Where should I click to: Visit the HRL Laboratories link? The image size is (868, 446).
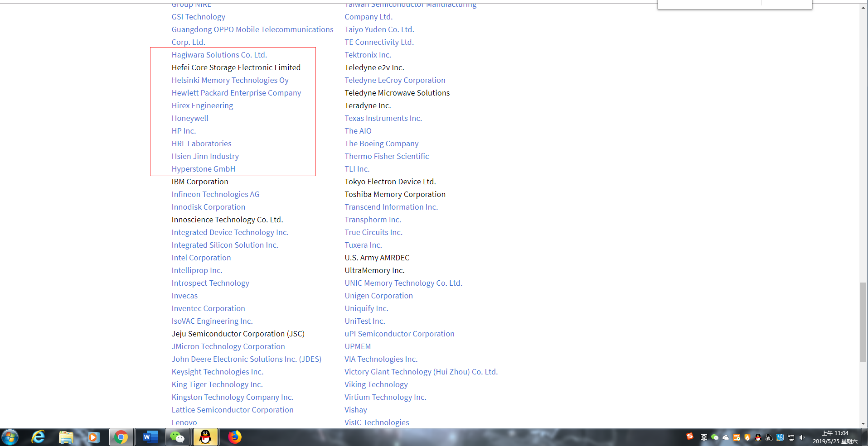201,144
